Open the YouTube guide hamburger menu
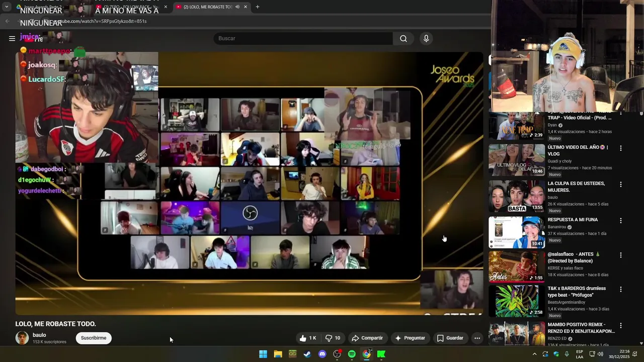 coord(12,38)
